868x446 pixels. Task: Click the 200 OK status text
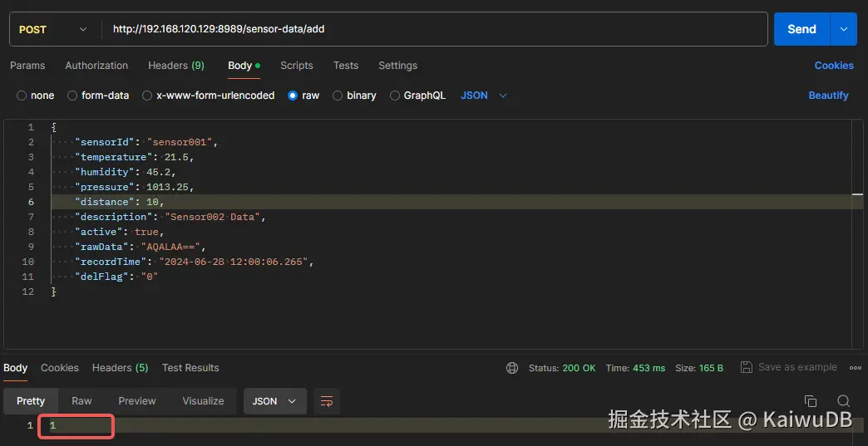pyautogui.click(x=579, y=368)
